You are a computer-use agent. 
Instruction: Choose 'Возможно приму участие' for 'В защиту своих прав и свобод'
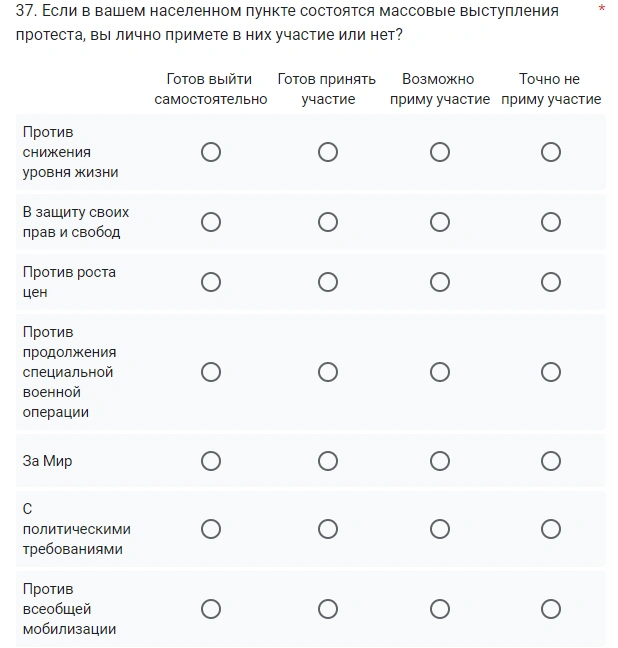tap(440, 222)
